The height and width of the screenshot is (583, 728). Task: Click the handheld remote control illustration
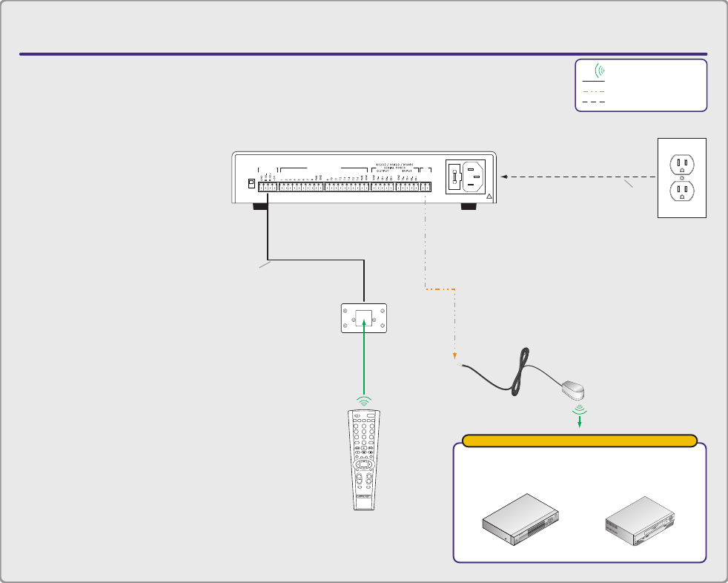(x=364, y=460)
